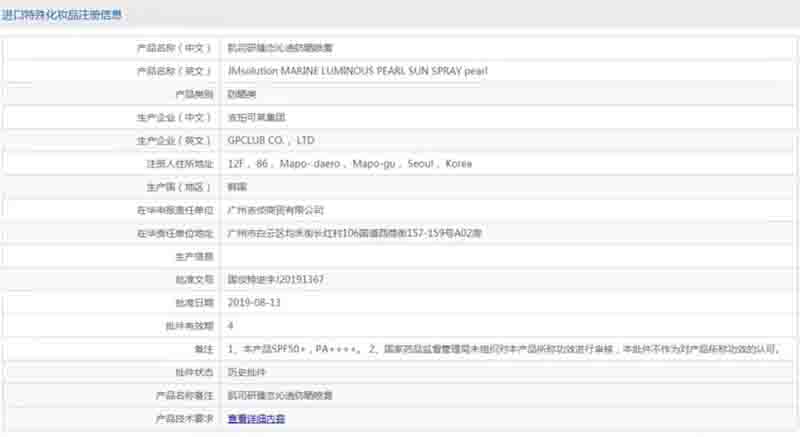Click the value beside 生产企业（中文）
Viewport: 800px width, 437px height.
tap(256, 117)
